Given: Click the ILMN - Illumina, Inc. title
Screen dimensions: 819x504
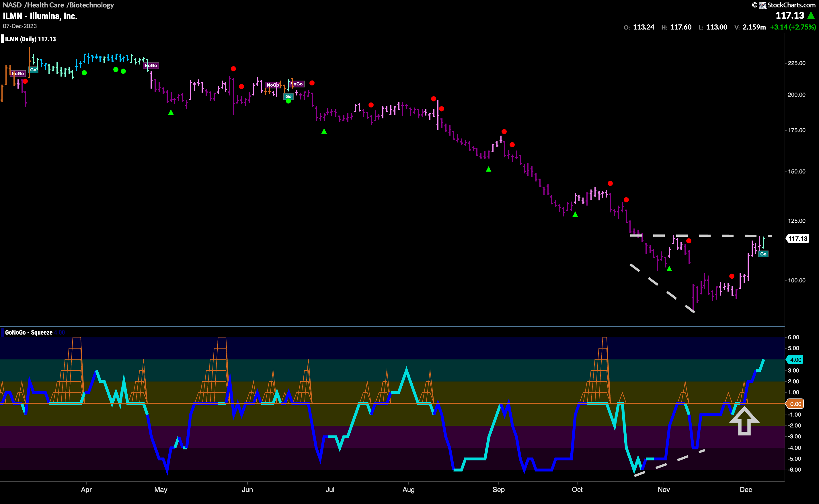Looking at the screenshot, I should point(40,16).
